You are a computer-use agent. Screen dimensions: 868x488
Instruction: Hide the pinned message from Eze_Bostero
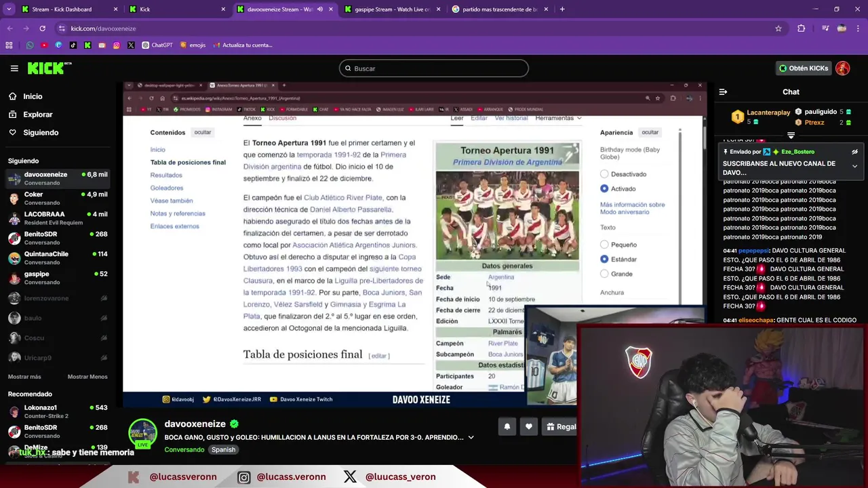pos(854,152)
